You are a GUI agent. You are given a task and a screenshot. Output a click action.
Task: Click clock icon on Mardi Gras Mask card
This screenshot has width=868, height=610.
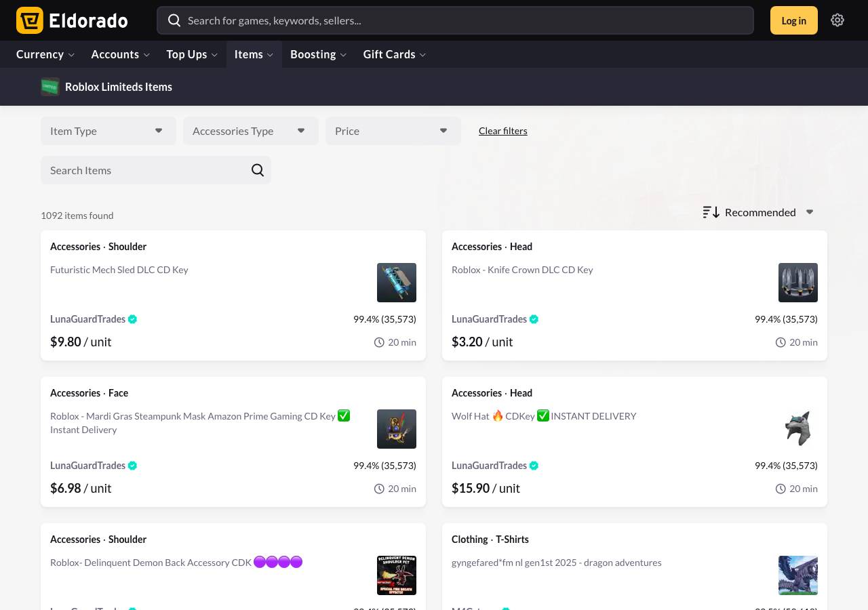pos(379,489)
